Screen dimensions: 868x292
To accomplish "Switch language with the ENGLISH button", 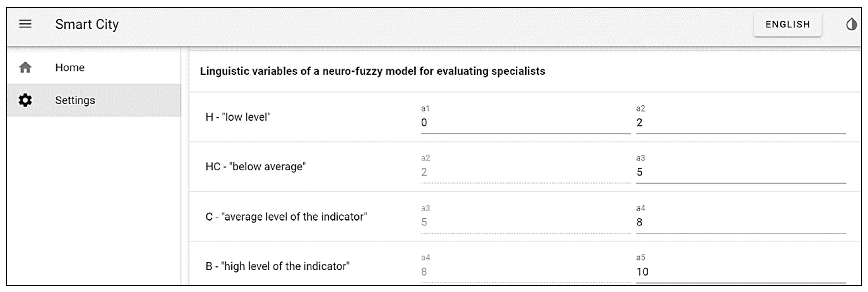I will (787, 24).
